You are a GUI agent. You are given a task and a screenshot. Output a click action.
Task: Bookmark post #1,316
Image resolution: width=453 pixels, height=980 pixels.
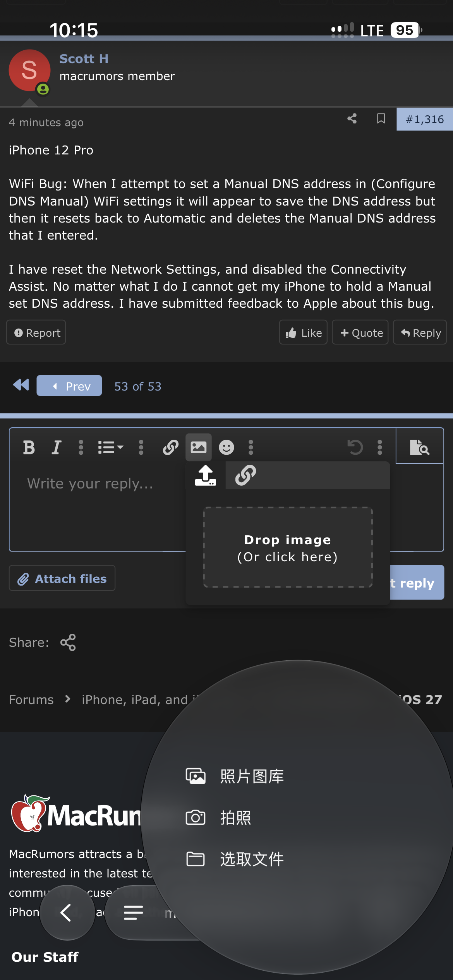(x=381, y=118)
